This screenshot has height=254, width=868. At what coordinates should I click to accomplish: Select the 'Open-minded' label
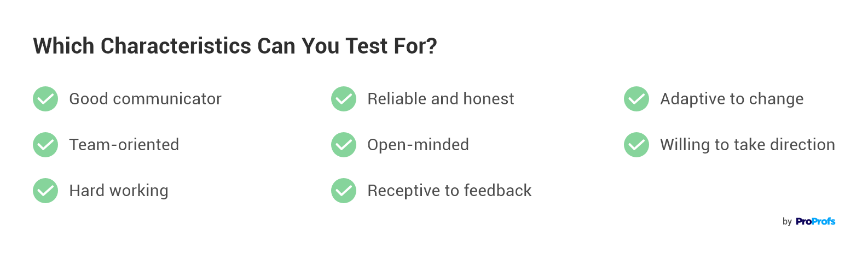pos(418,145)
